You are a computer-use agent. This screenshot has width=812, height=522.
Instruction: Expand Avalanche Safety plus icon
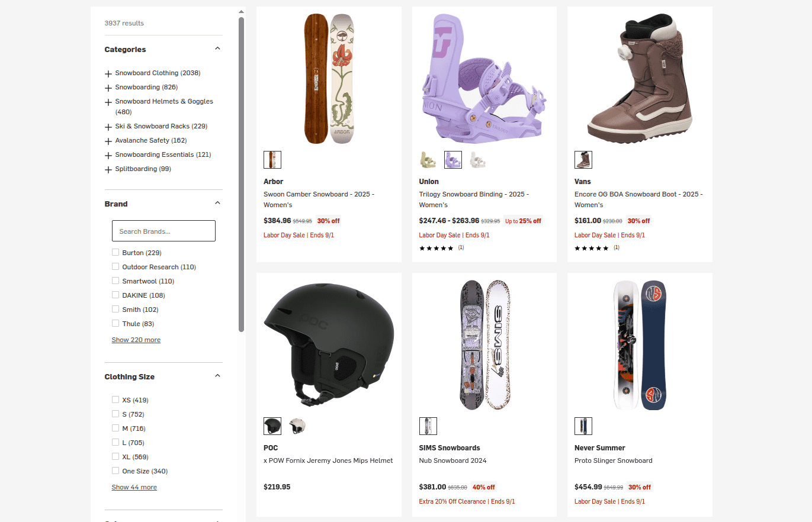[x=108, y=141]
